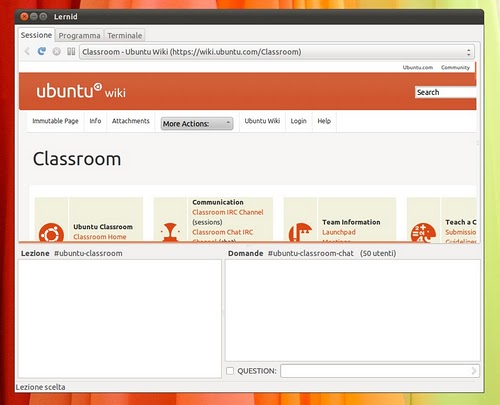Open the Attachments wiki menu item
Image resolution: width=500 pixels, height=405 pixels.
coord(131,121)
